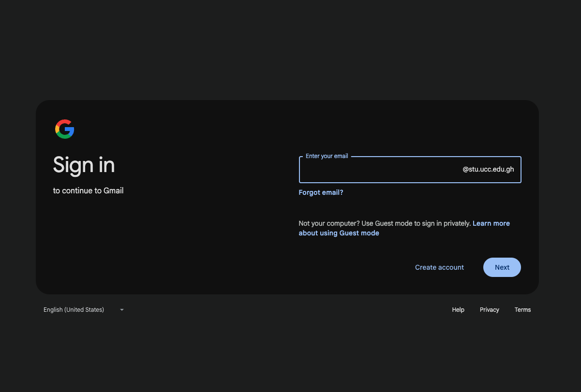
Task: Click the Next button
Action: tap(502, 267)
